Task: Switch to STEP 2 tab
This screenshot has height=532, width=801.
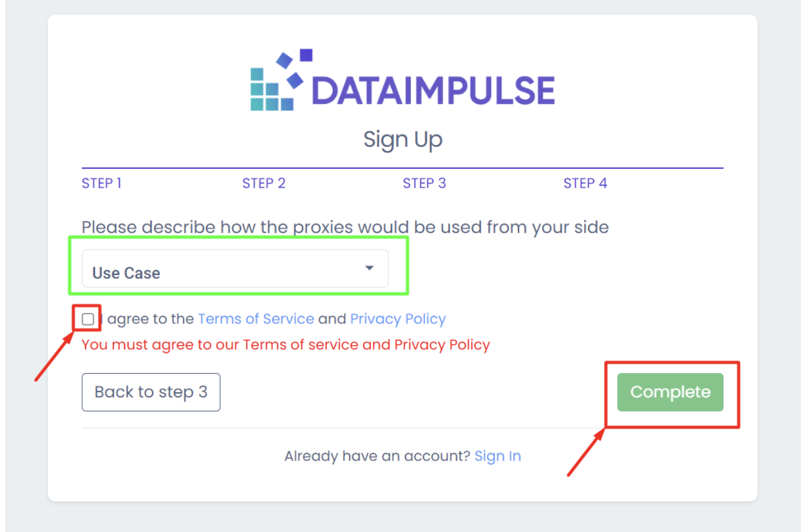Action: 263,184
